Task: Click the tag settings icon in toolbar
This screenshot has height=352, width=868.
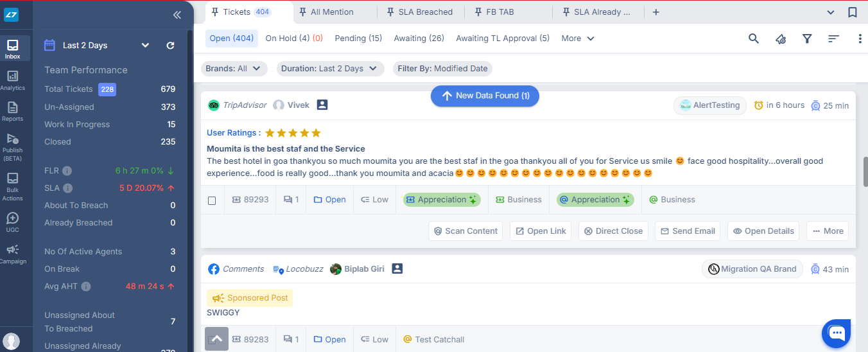Action: click(x=781, y=39)
